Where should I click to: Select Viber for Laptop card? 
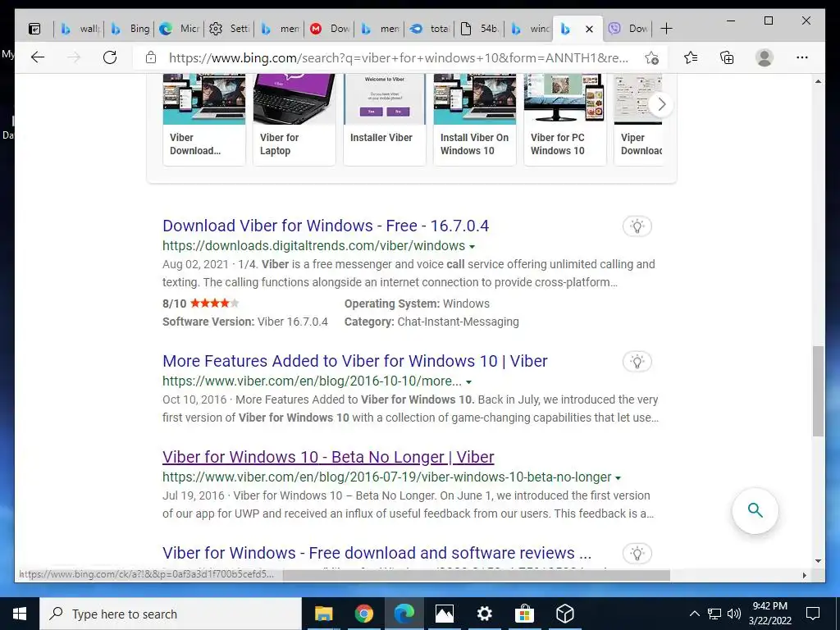(x=294, y=120)
